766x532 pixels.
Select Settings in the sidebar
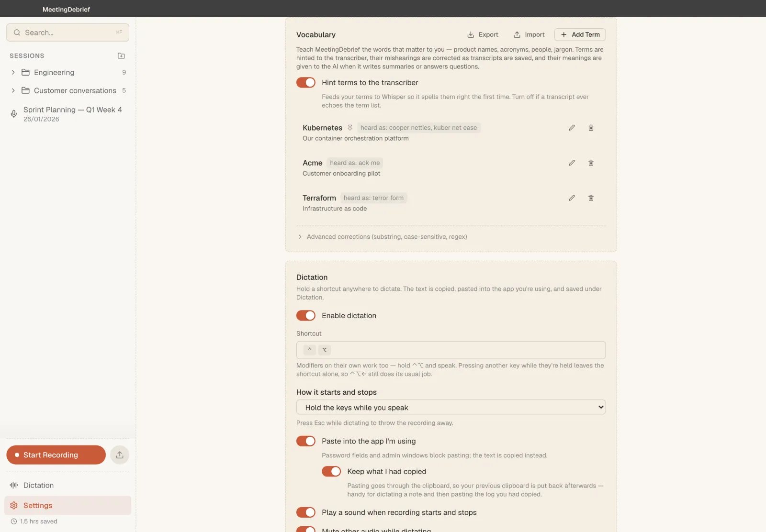pyautogui.click(x=68, y=505)
